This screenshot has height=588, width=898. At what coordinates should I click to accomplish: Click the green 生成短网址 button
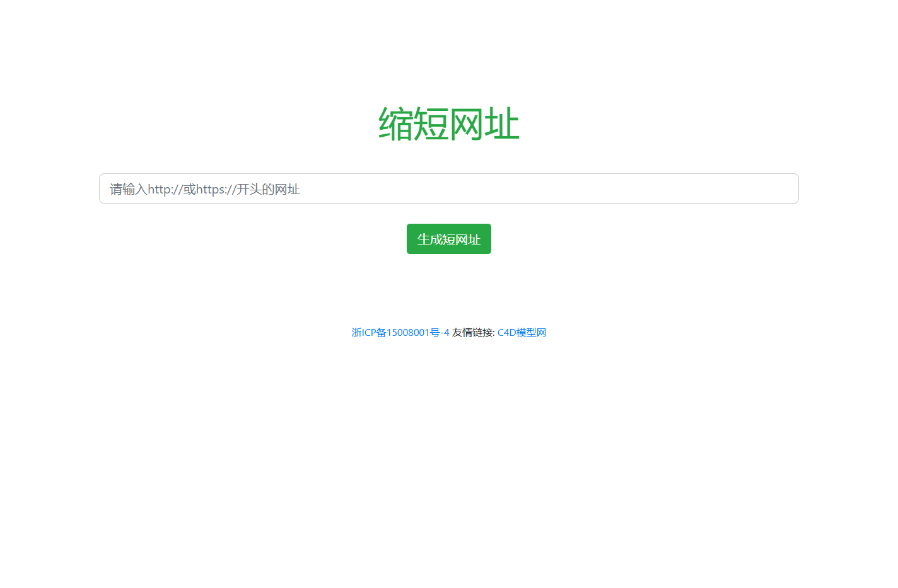[x=448, y=239]
